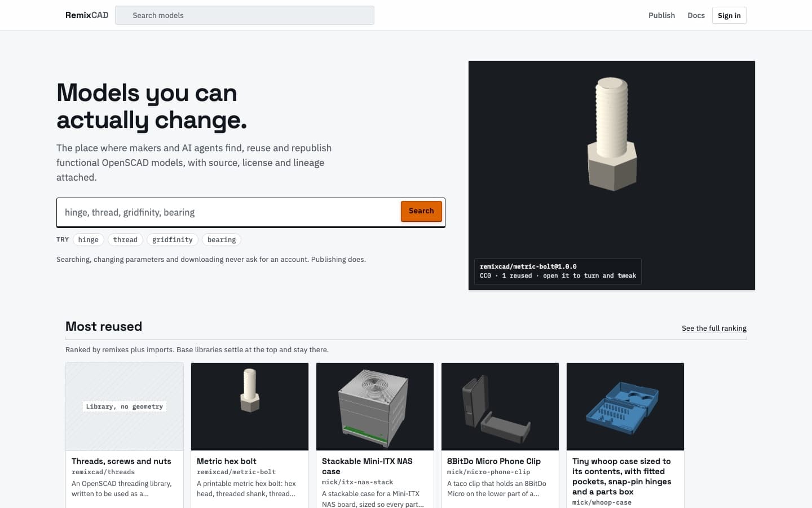812x508 pixels.
Task: Click the mick/itx-nas-stack path text
Action: [358, 482]
